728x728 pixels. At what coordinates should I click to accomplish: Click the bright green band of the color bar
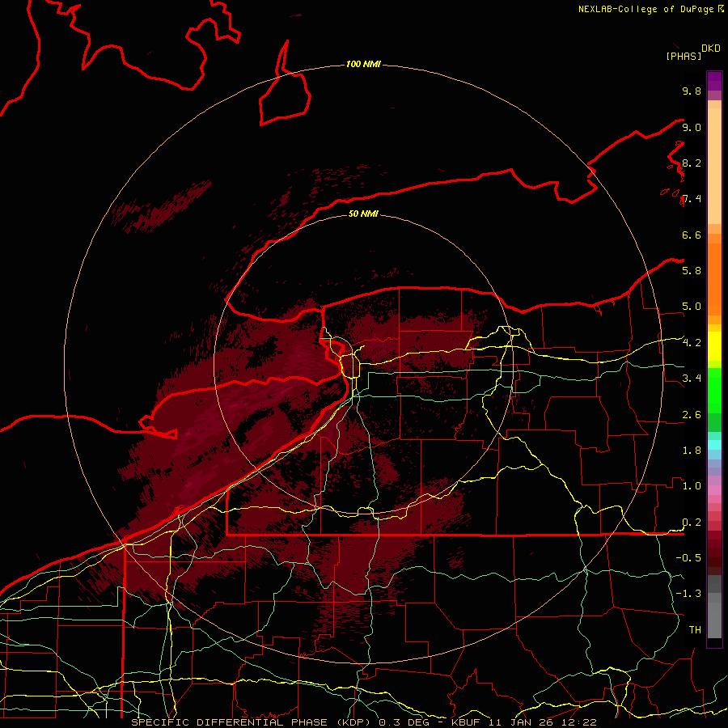(714, 390)
